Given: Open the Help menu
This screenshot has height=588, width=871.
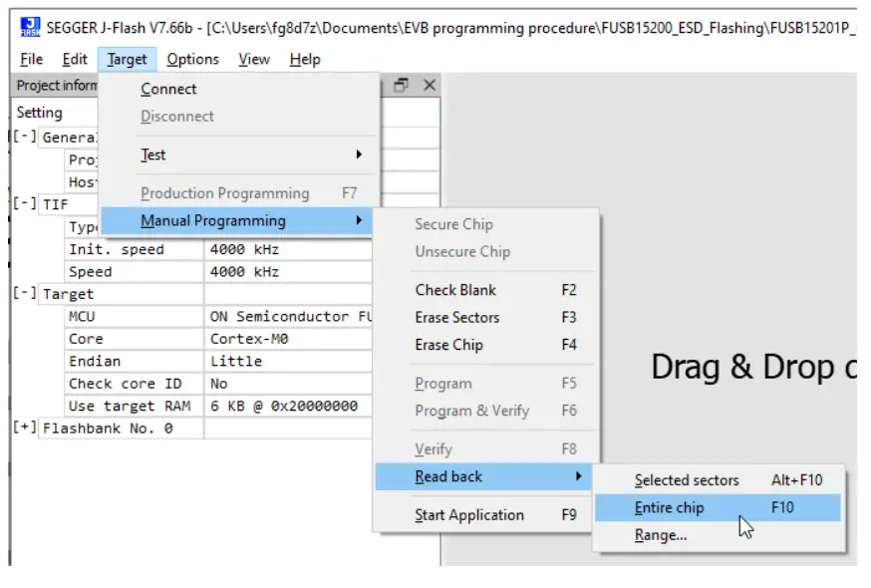Looking at the screenshot, I should (x=305, y=59).
